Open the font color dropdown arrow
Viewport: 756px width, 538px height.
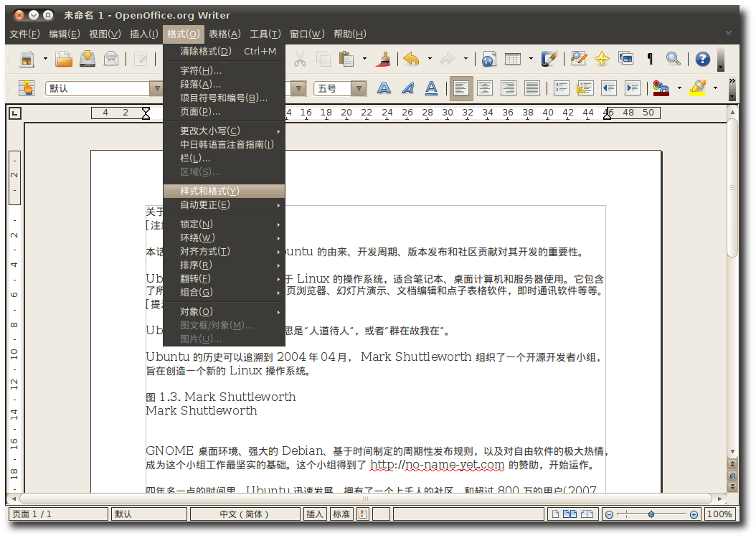click(x=679, y=88)
